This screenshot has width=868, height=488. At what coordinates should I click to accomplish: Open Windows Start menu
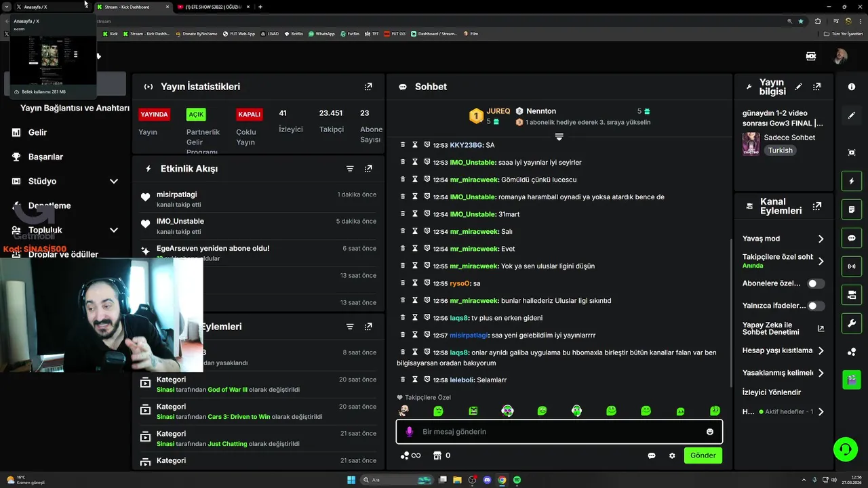pos(351,480)
